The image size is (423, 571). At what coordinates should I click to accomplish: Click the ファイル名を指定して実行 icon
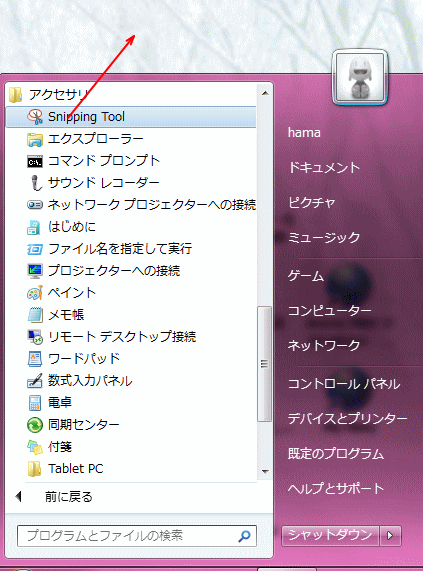point(35,249)
